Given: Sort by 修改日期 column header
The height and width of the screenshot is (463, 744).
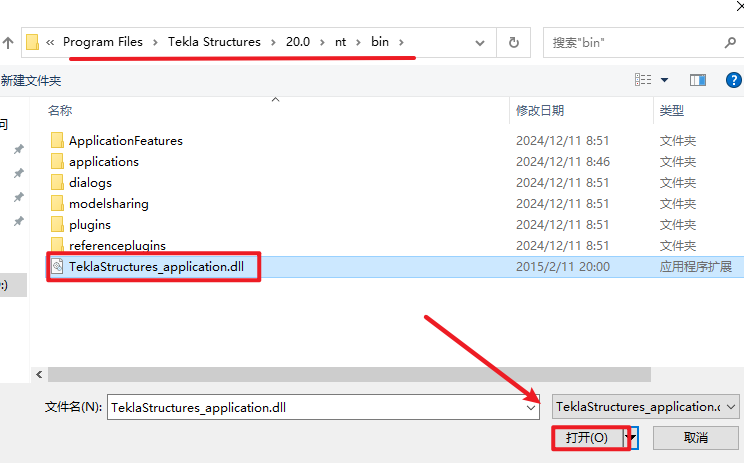Looking at the screenshot, I should pos(539,111).
